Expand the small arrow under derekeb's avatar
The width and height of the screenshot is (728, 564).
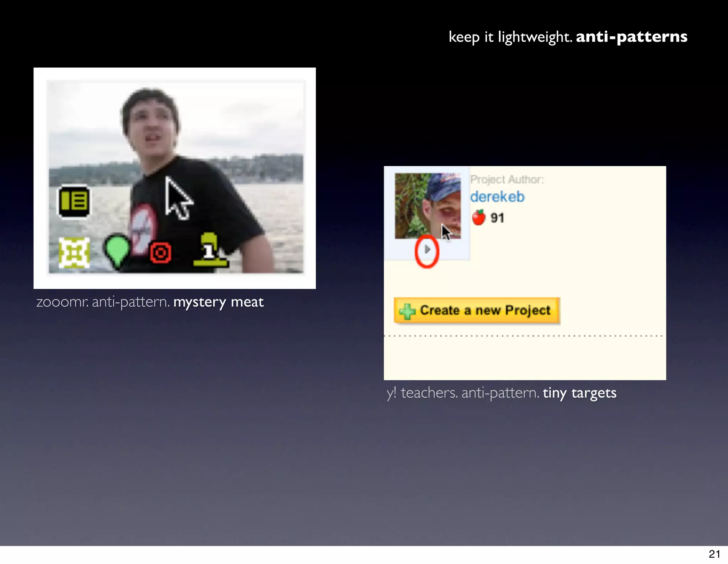(x=428, y=249)
